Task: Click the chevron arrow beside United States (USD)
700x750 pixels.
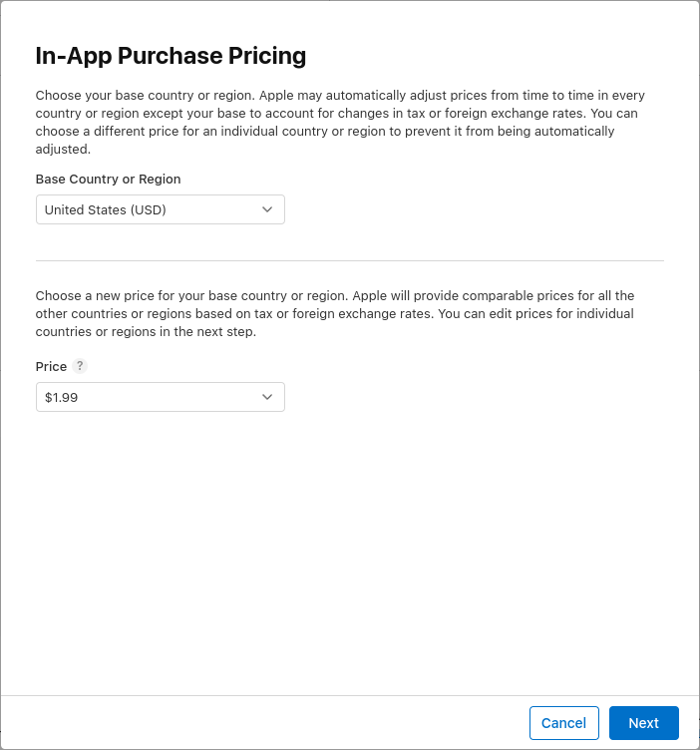Action: pos(267,209)
